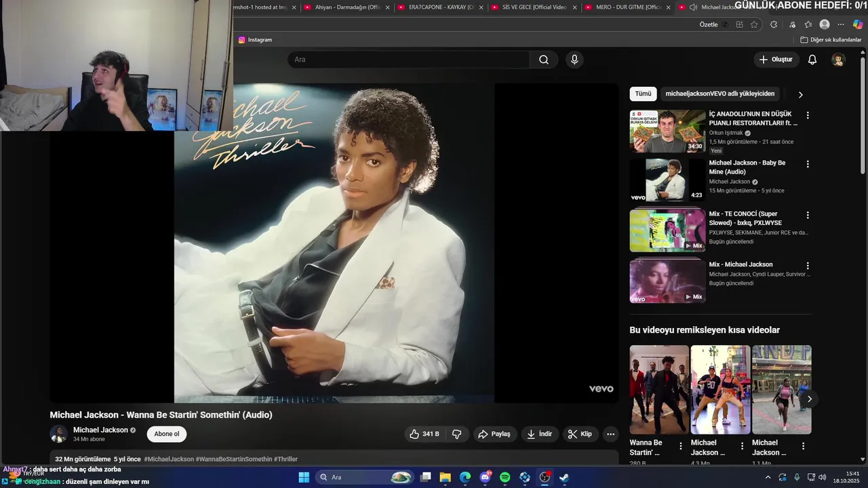The width and height of the screenshot is (868, 488).
Task: Click Windows taskbar Ara search box
Action: pyautogui.click(x=365, y=477)
